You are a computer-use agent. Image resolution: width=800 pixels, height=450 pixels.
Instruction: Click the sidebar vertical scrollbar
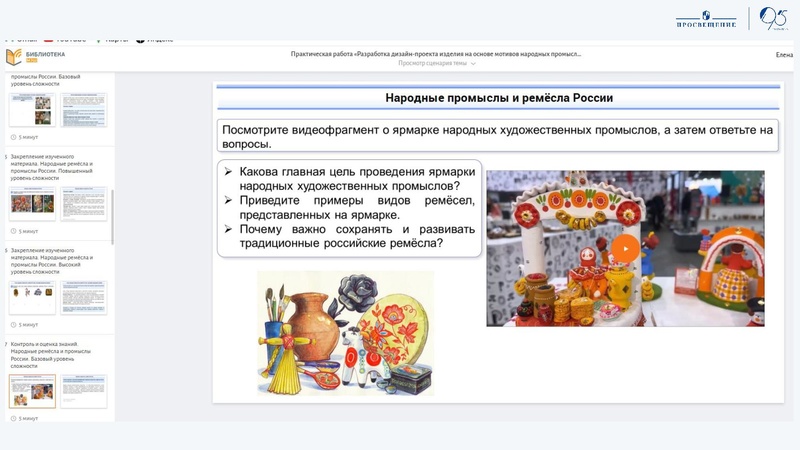coord(112,217)
